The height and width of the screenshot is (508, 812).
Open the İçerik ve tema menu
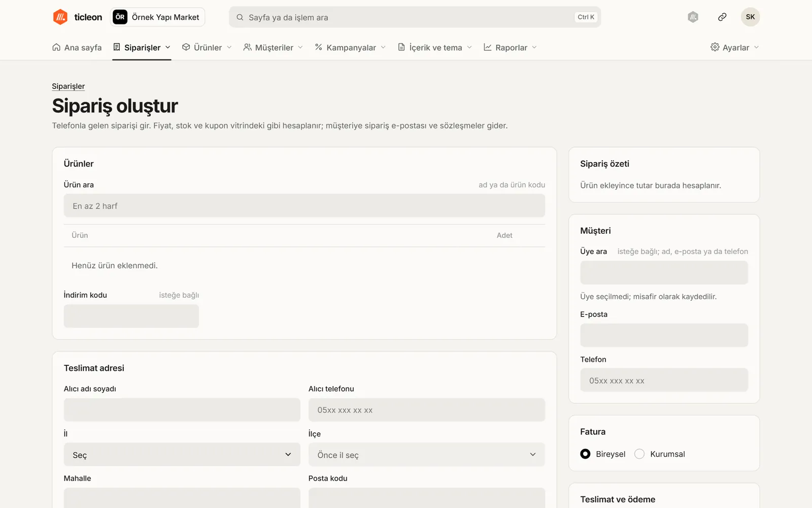[x=435, y=47]
